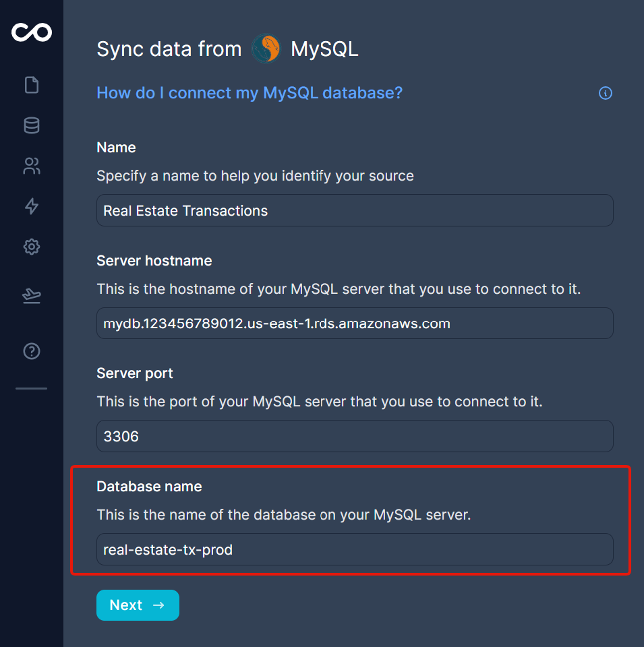Focus the Name input field
The width and height of the screenshot is (644, 647).
click(355, 211)
